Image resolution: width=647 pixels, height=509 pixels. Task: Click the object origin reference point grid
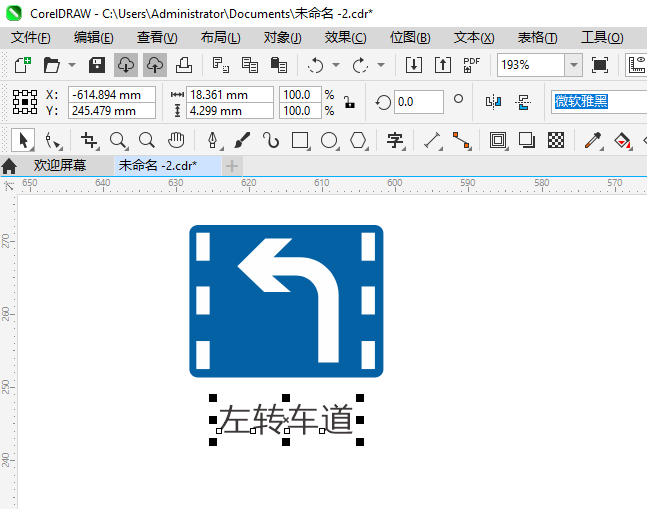click(x=25, y=102)
